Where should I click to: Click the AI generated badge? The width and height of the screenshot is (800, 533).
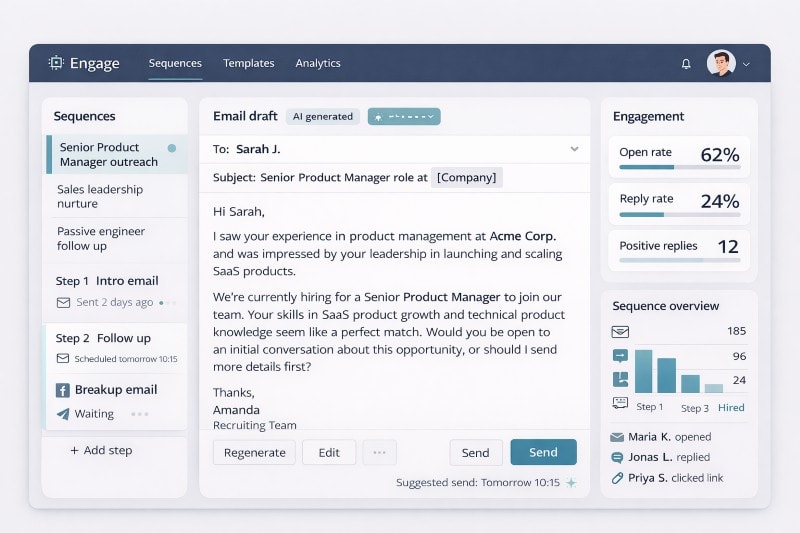(x=322, y=116)
